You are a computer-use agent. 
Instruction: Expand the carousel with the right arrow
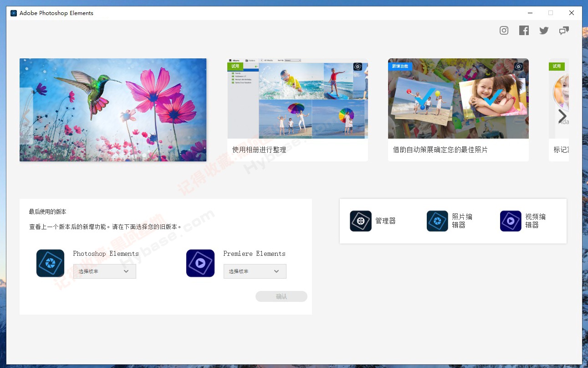pos(562,116)
